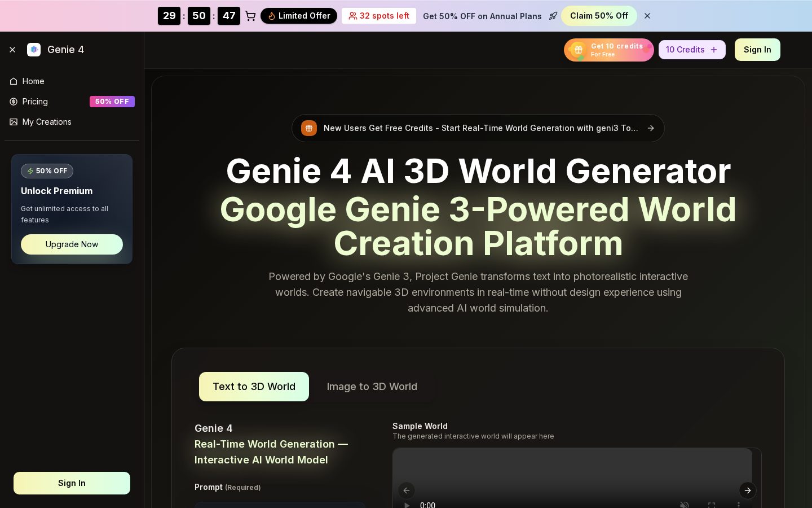Click the gift icon in New Users announcement
Image resolution: width=812 pixels, height=508 pixels.
click(x=309, y=128)
